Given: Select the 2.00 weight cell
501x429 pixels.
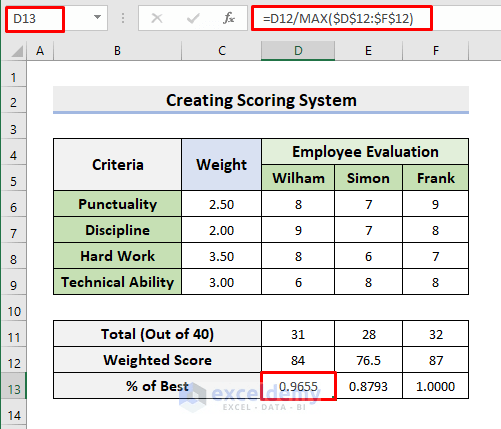Looking at the screenshot, I should click(222, 230).
